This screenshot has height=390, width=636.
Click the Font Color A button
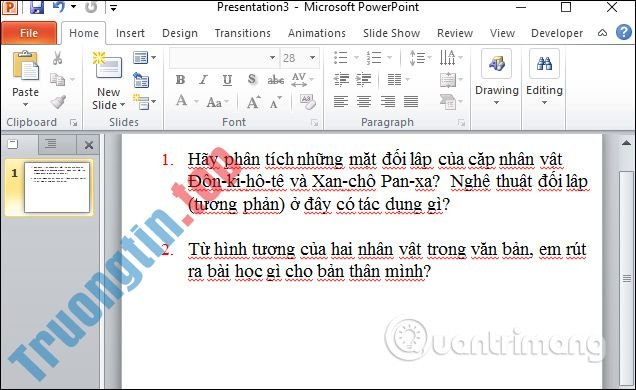click(182, 101)
